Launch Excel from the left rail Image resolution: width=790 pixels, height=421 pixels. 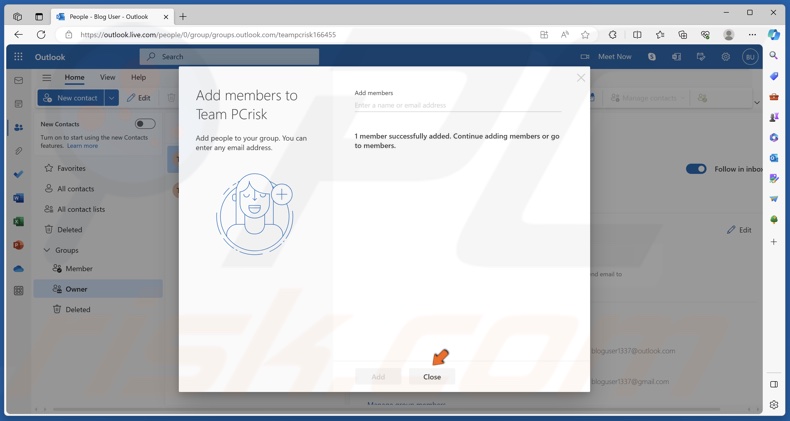point(19,222)
